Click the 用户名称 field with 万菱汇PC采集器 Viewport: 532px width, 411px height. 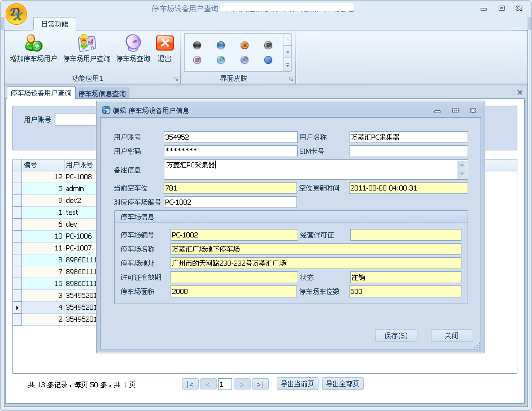tap(408, 137)
